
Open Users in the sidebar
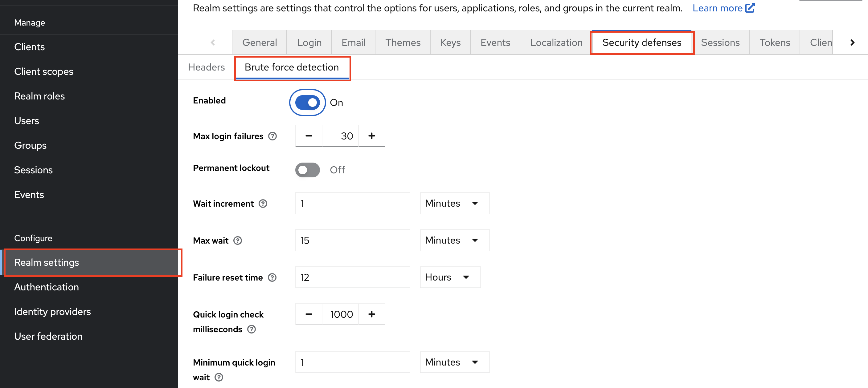coord(89,120)
